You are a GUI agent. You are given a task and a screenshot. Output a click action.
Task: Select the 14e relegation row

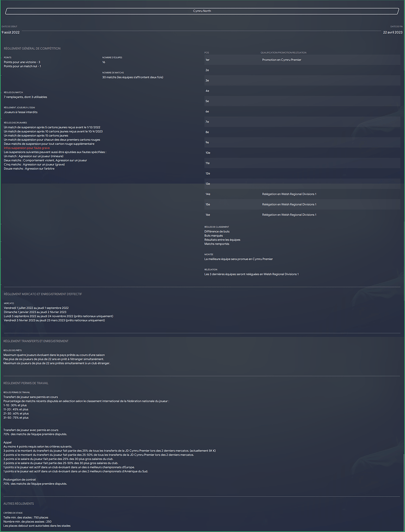(302, 194)
